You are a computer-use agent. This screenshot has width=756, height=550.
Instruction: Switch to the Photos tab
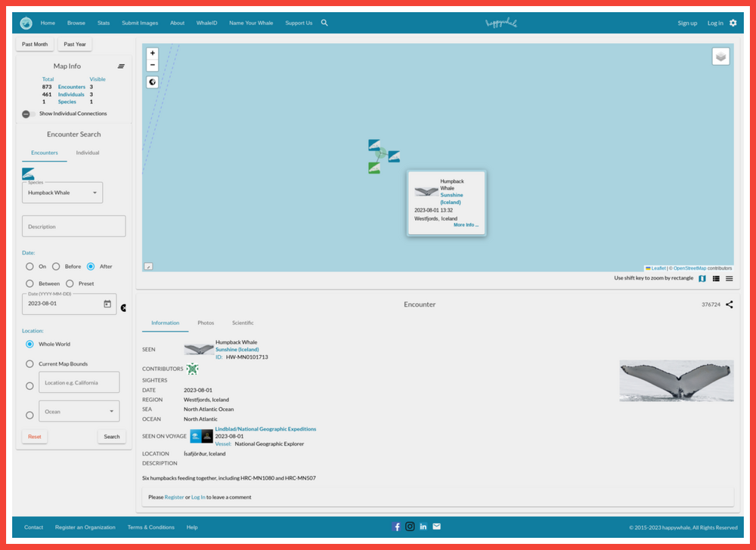[x=206, y=323]
